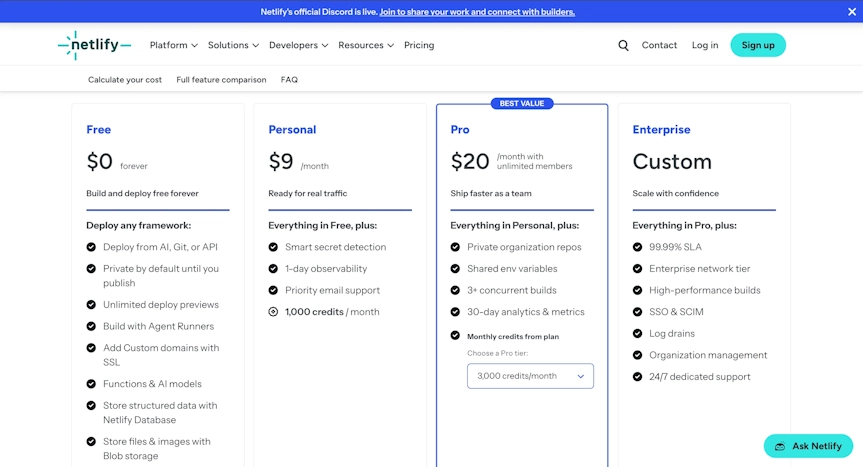This screenshot has height=467, width=863.
Task: Expand the Platform menu
Action: [x=173, y=45]
